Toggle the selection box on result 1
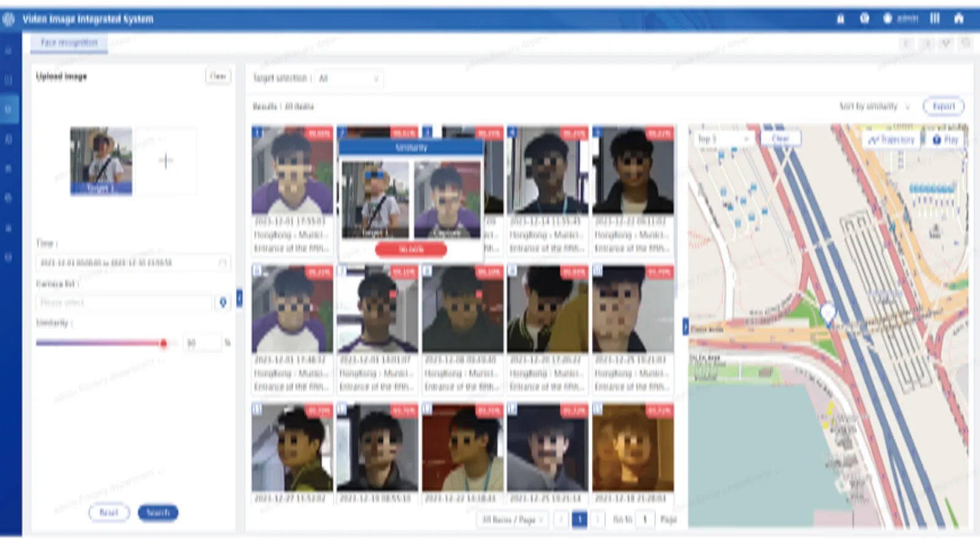980x552 pixels. tap(258, 132)
